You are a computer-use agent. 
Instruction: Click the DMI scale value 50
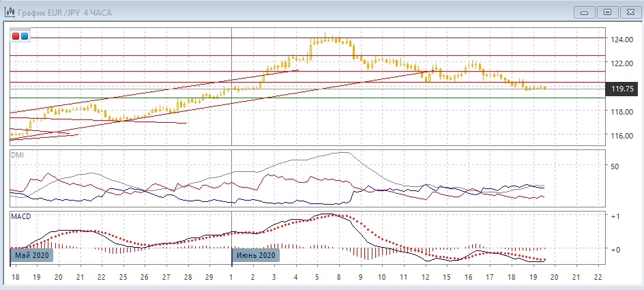614,166
